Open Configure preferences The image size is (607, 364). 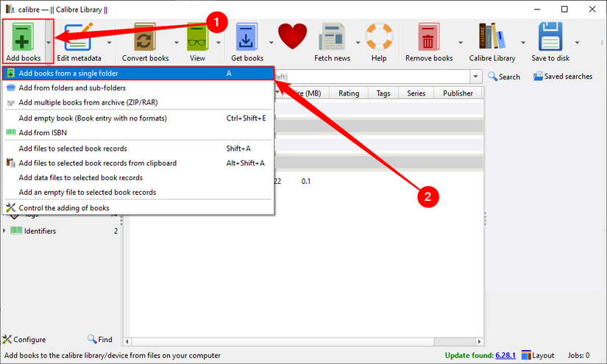(24, 339)
